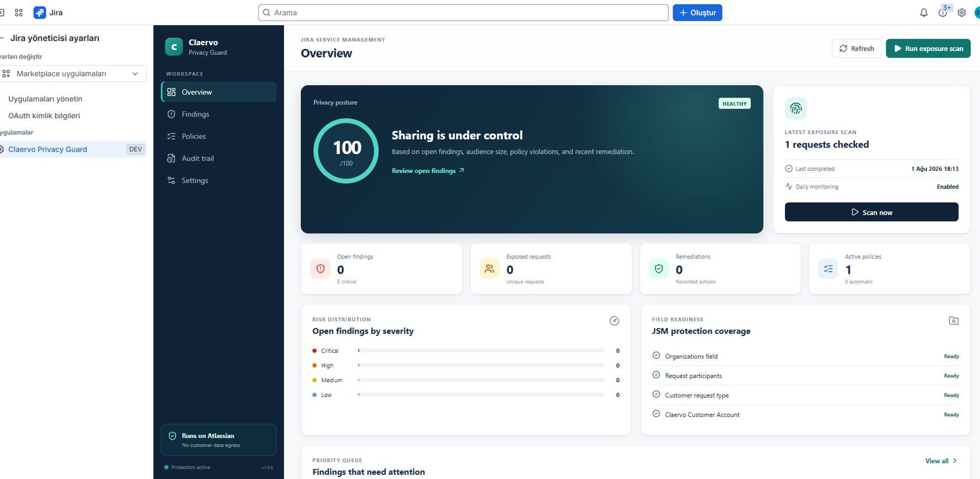Viewport: 980px width, 479px height.
Task: Click the folder search icon in Field readiness
Action: click(x=954, y=320)
